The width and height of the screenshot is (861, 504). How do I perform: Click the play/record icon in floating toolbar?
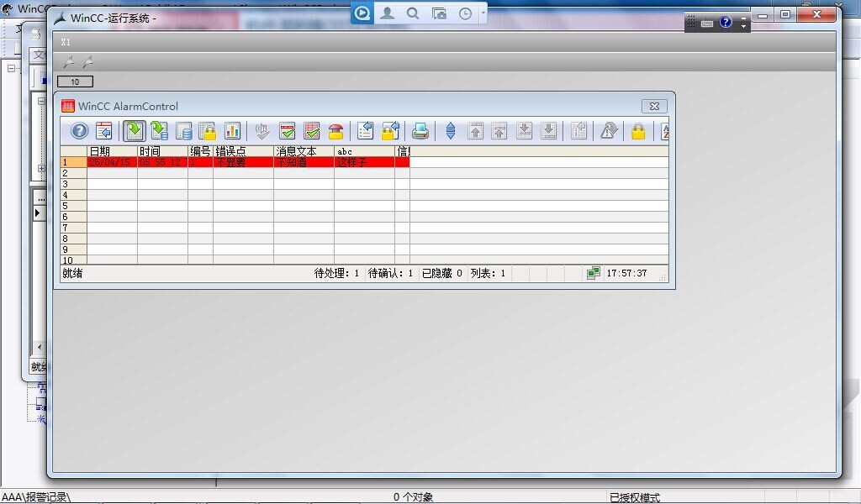[x=362, y=13]
